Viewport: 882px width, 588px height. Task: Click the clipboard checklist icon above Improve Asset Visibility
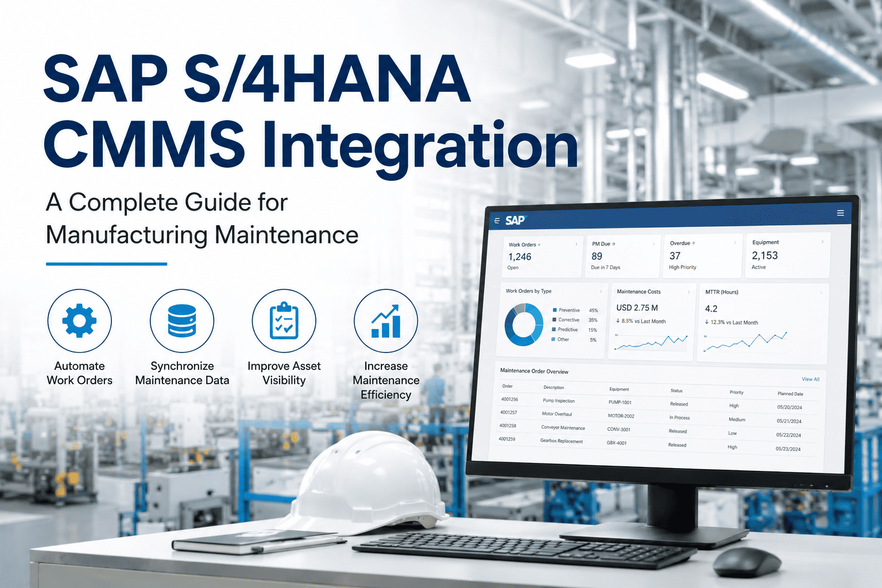[x=284, y=320]
